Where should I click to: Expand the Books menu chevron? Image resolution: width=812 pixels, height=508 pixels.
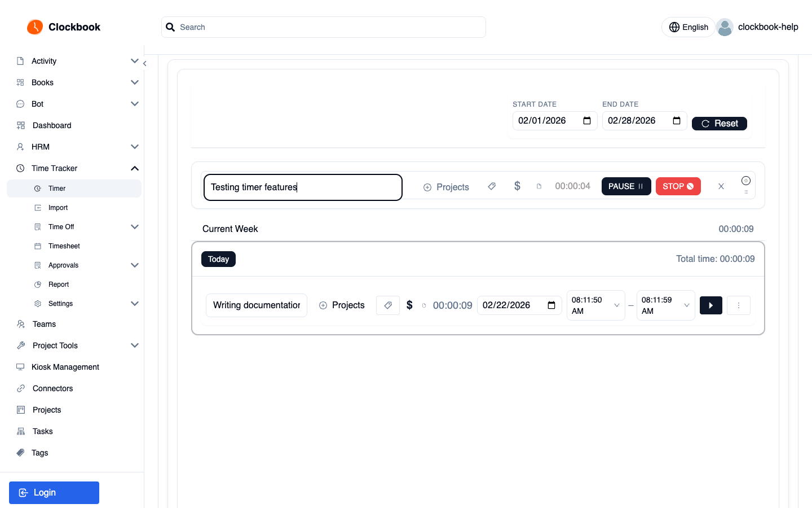point(135,82)
